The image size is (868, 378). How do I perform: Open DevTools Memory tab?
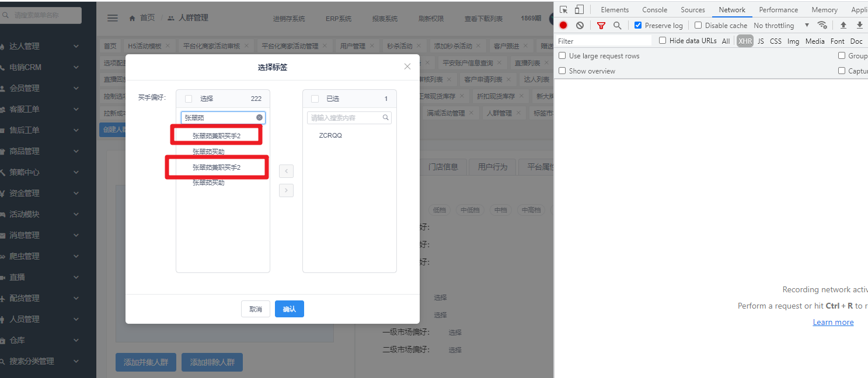tap(824, 9)
